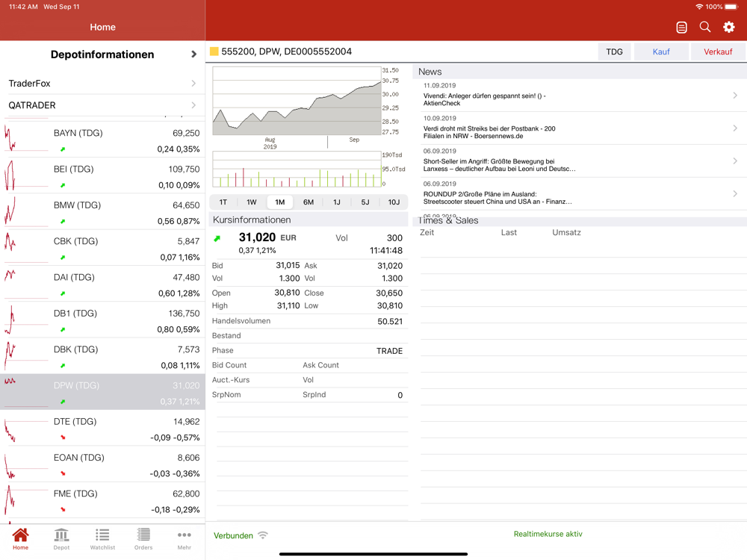
Task: Expand Depotinformationen chevron
Action: tap(193, 55)
